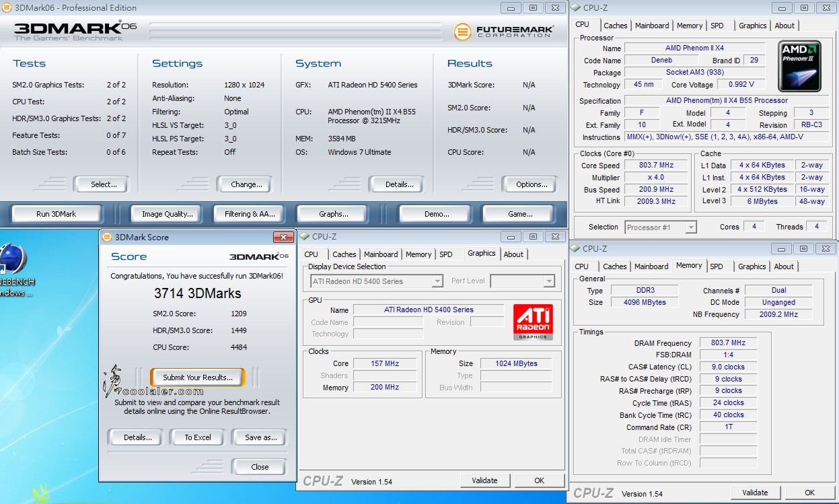Open CPU tab in CPU-Z window with ATI logo

click(311, 254)
